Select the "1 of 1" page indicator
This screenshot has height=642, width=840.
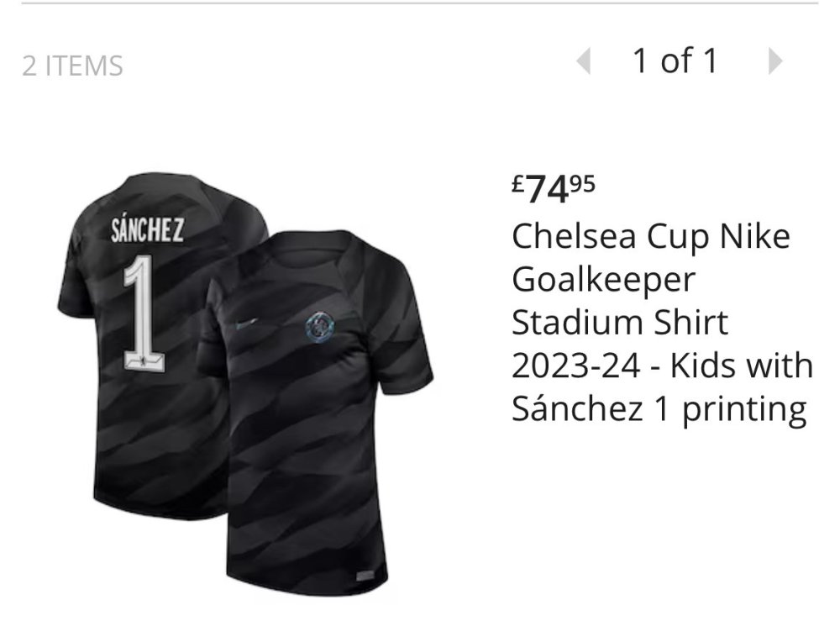pyautogui.click(x=675, y=61)
